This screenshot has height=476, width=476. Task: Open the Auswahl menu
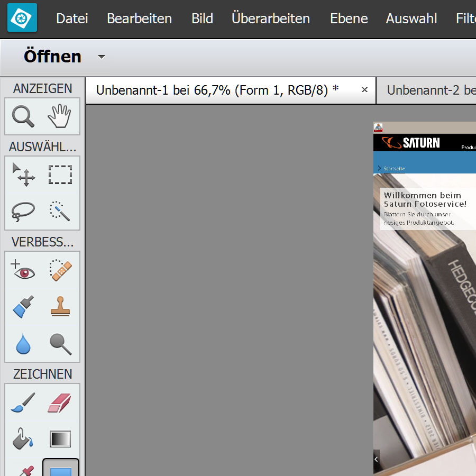pos(411,19)
